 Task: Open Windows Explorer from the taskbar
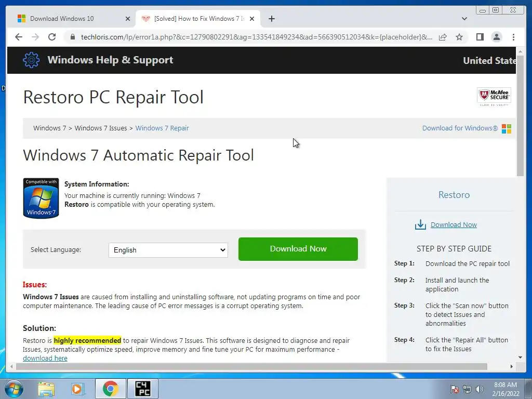46,389
